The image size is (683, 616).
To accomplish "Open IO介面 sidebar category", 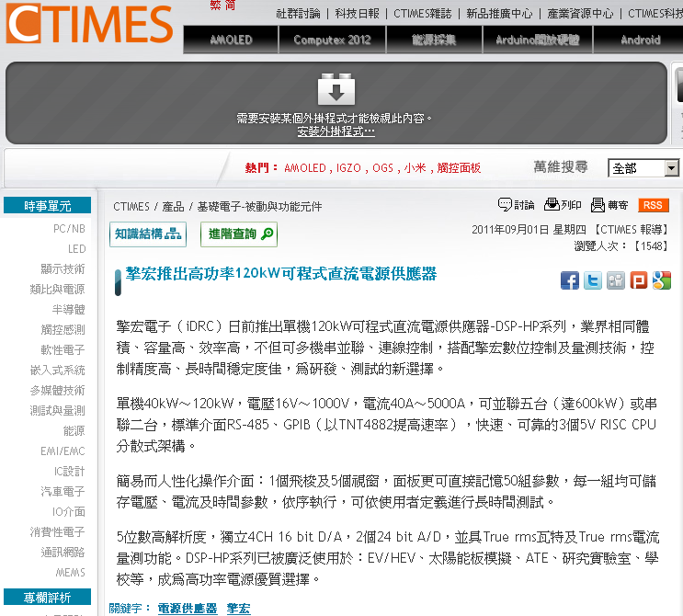I will pyautogui.click(x=68, y=512).
